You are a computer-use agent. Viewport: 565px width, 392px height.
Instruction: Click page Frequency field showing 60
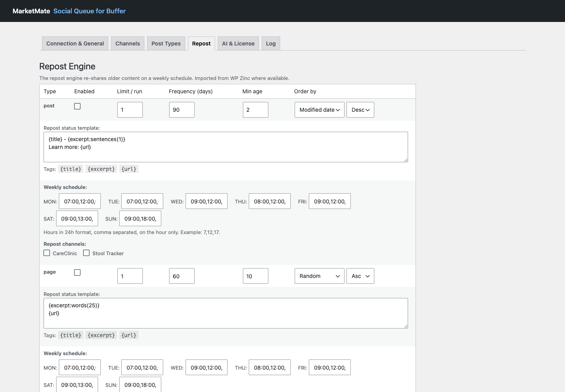(182, 276)
